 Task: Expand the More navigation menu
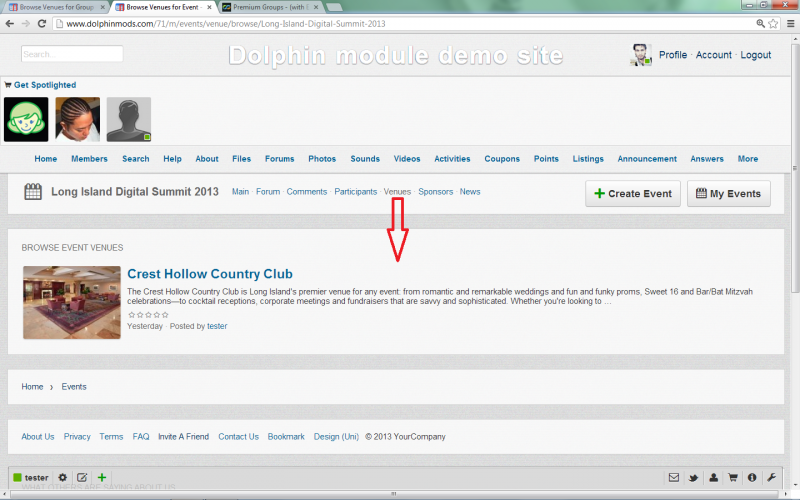[x=747, y=159]
